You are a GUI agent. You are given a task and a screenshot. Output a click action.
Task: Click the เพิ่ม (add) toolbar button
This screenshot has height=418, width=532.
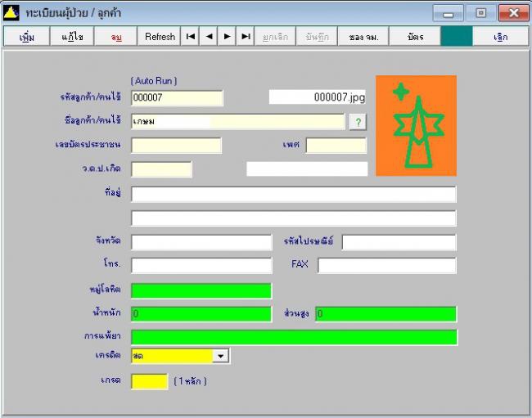point(26,36)
